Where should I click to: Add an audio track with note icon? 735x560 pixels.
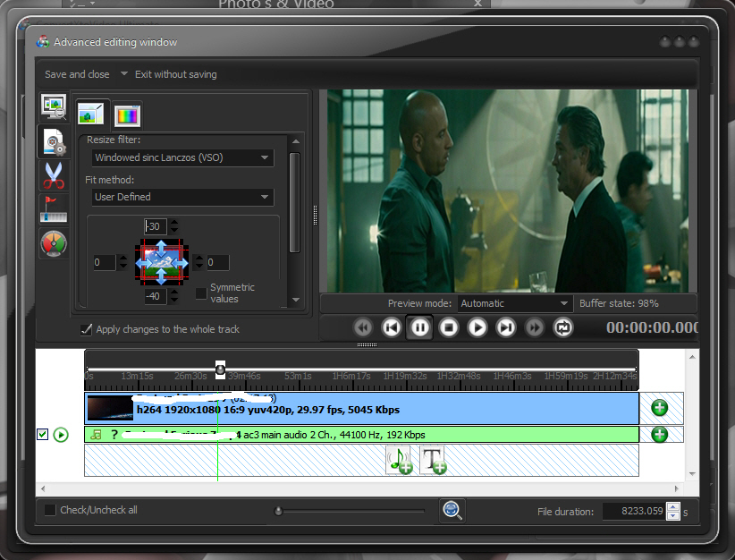(399, 461)
